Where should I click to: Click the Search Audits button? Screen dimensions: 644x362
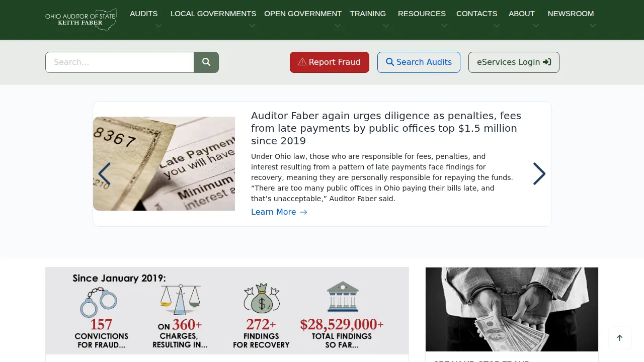coord(419,62)
